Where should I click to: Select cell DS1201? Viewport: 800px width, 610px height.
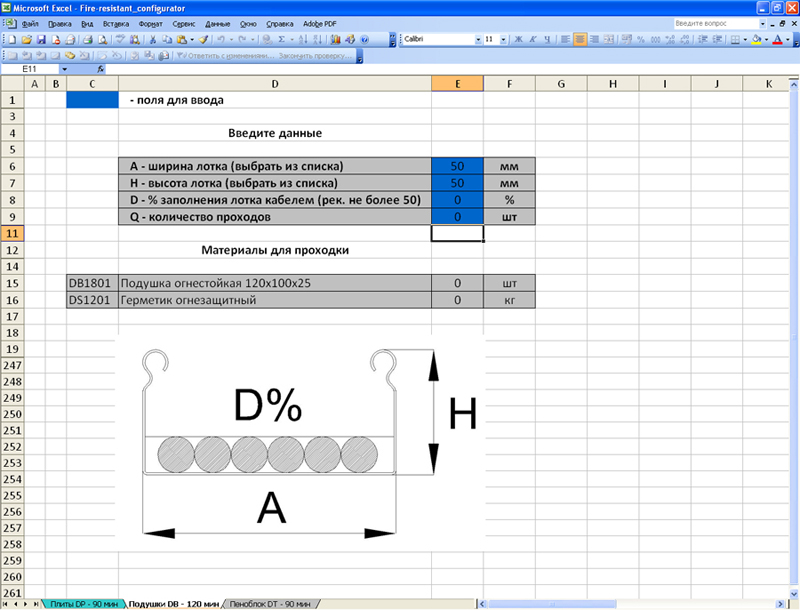click(92, 300)
